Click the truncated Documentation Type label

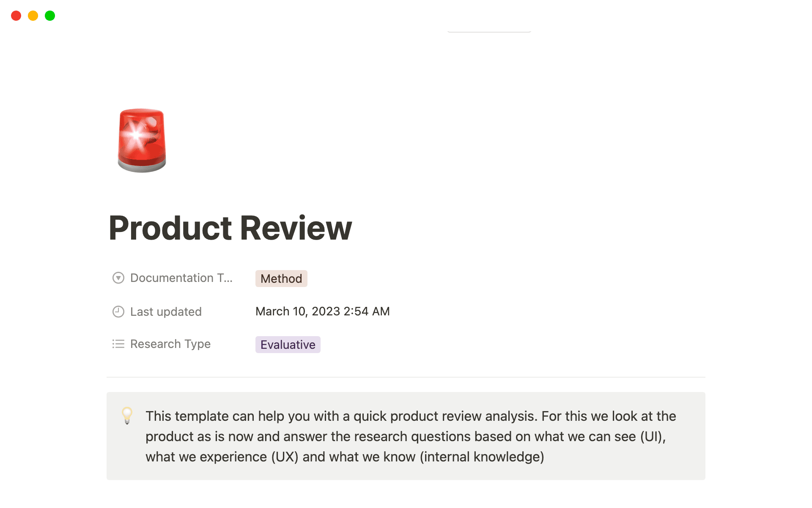pyautogui.click(x=181, y=278)
